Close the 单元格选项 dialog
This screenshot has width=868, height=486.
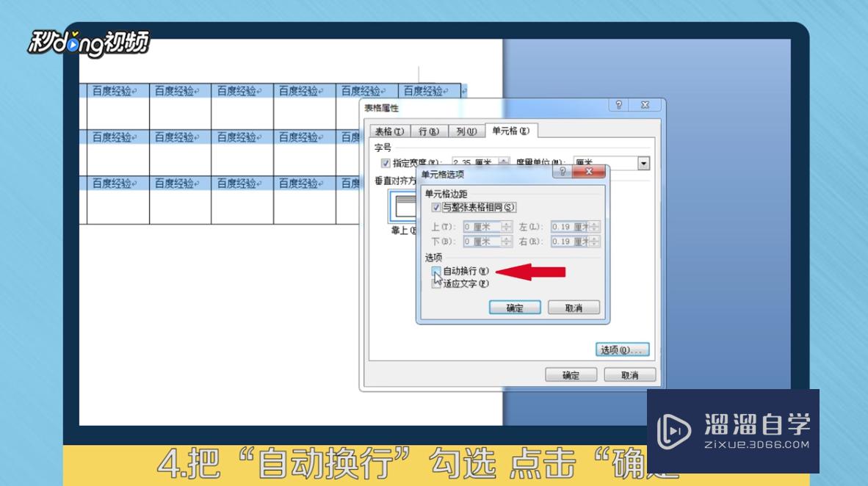click(x=589, y=172)
